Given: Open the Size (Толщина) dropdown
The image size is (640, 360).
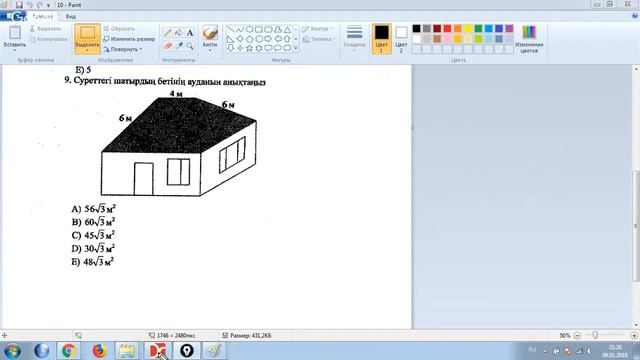Looking at the screenshot, I should pos(354,38).
